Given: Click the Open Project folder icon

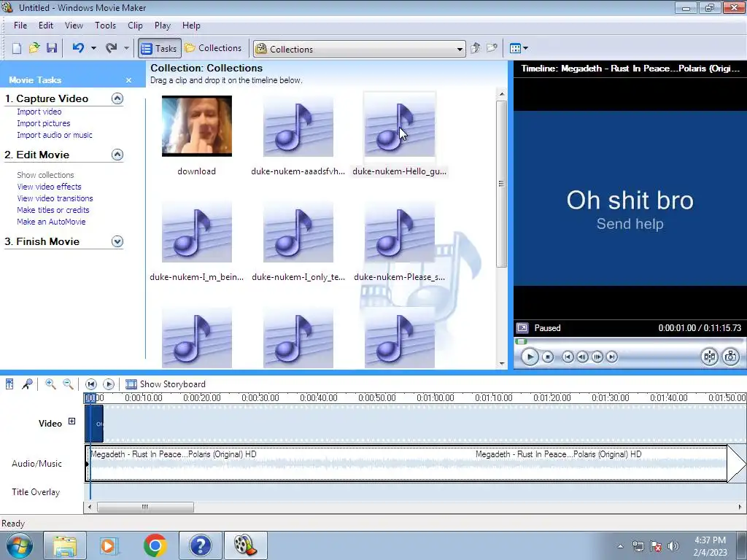Looking at the screenshot, I should [x=34, y=48].
